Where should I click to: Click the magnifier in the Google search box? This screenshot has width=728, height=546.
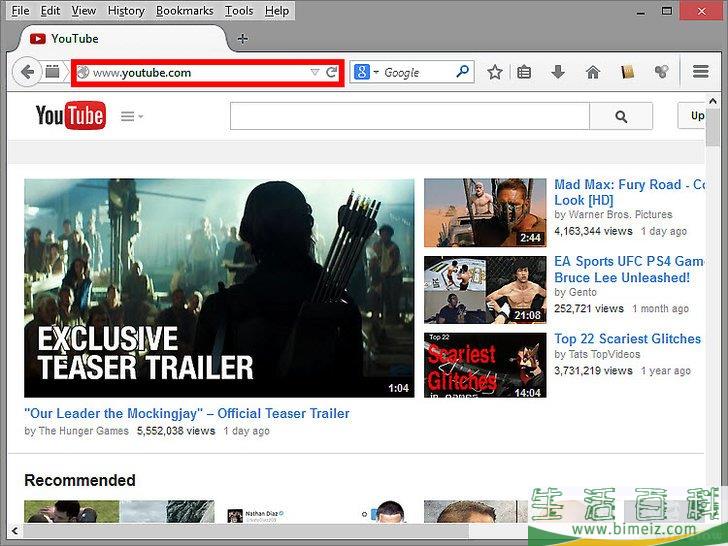tap(462, 72)
